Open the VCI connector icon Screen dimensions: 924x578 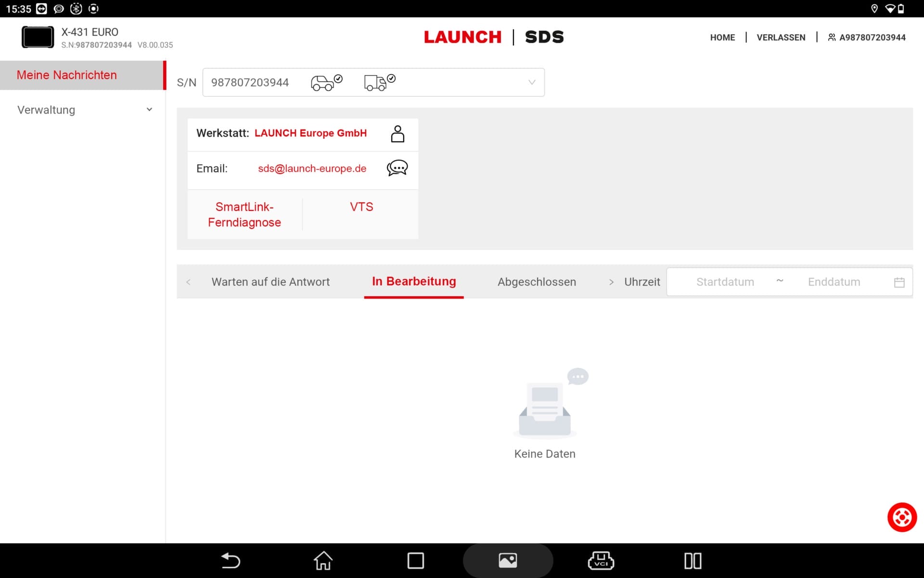coord(601,561)
